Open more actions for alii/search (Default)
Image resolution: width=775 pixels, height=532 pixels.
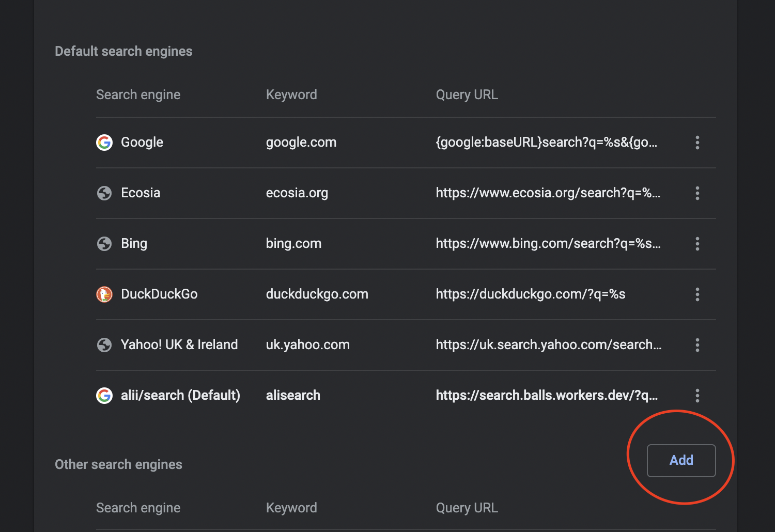point(697,396)
